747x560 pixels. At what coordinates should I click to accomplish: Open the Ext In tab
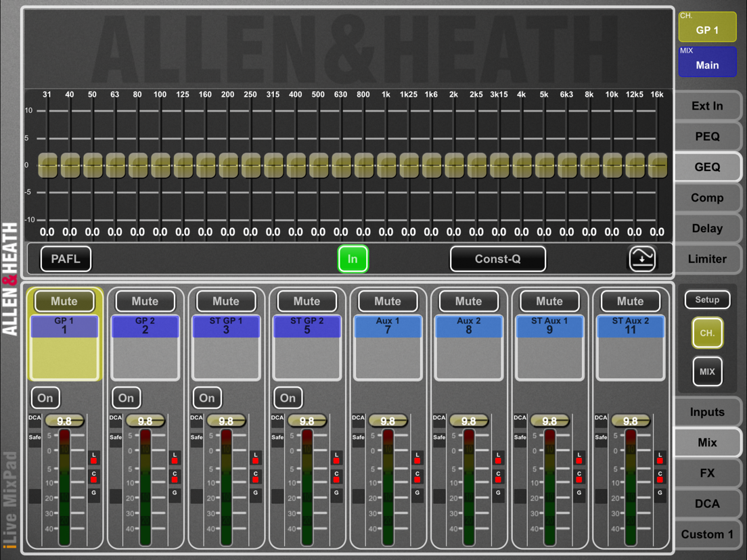(708, 106)
